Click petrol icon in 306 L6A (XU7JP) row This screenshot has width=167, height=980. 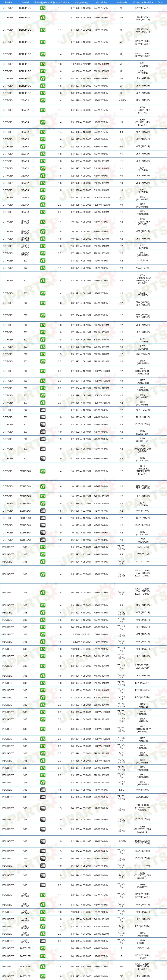(x=43, y=666)
